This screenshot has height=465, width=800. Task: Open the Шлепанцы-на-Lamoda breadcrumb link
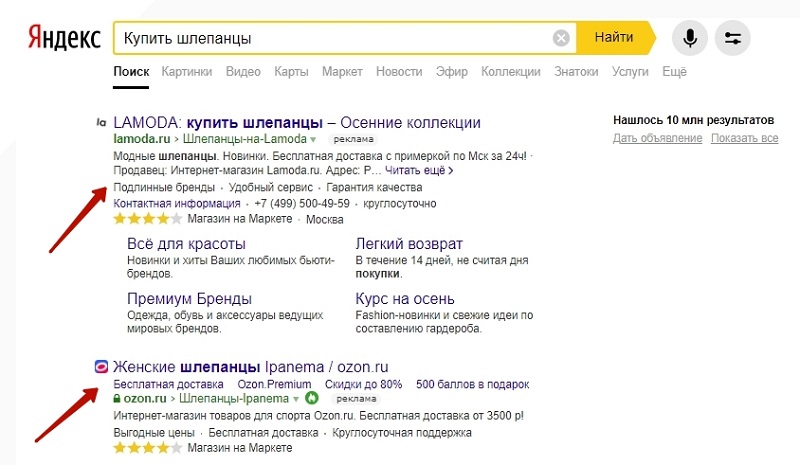[245, 139]
